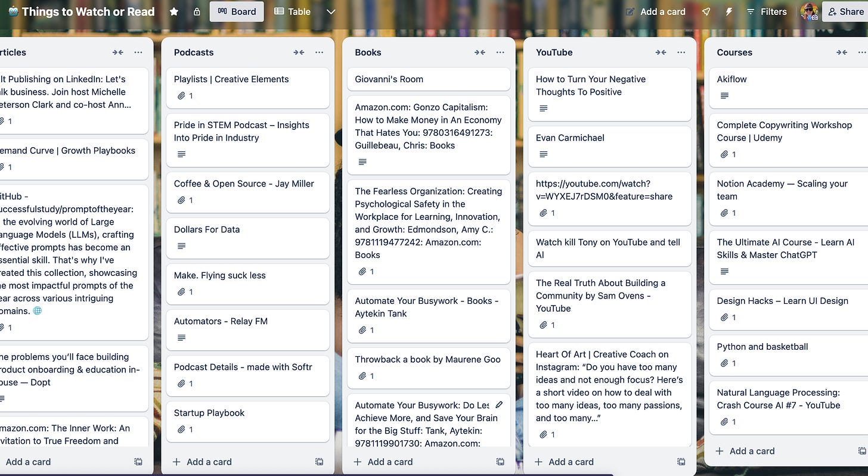Open member avatar in header
This screenshot has height=476, width=868.
click(x=810, y=11)
